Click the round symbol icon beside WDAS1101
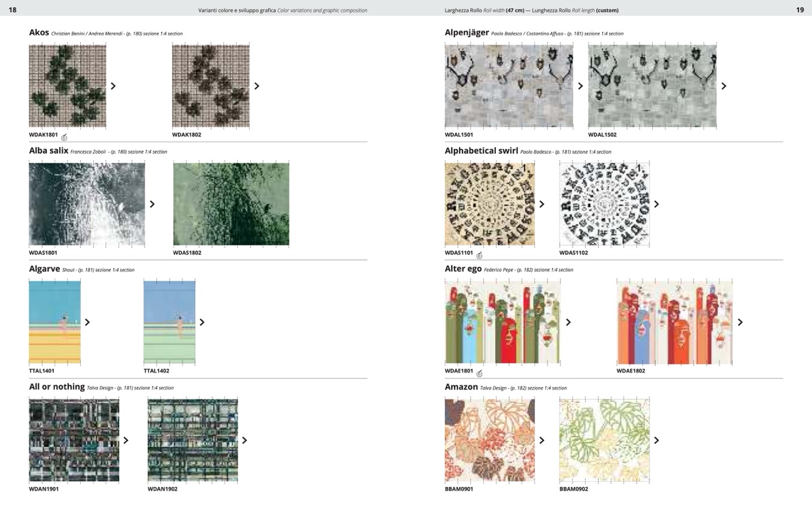 pos(479,255)
